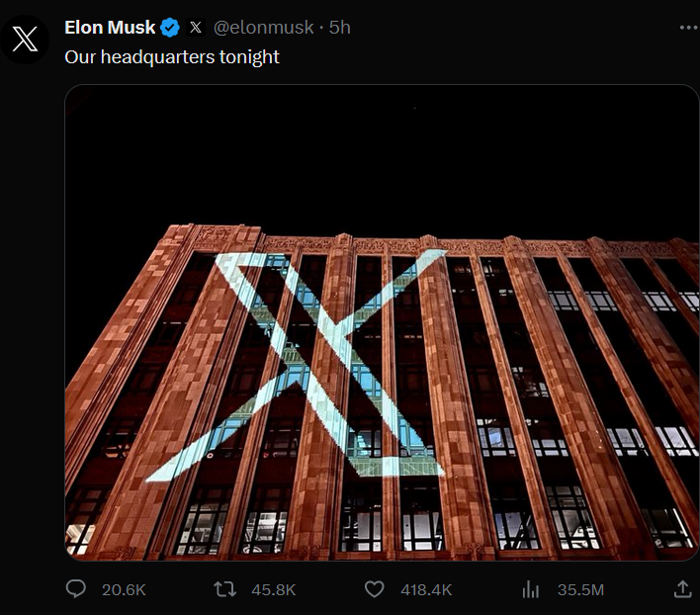Like the post with the heart icon
The height and width of the screenshot is (615, 700).
(374, 589)
